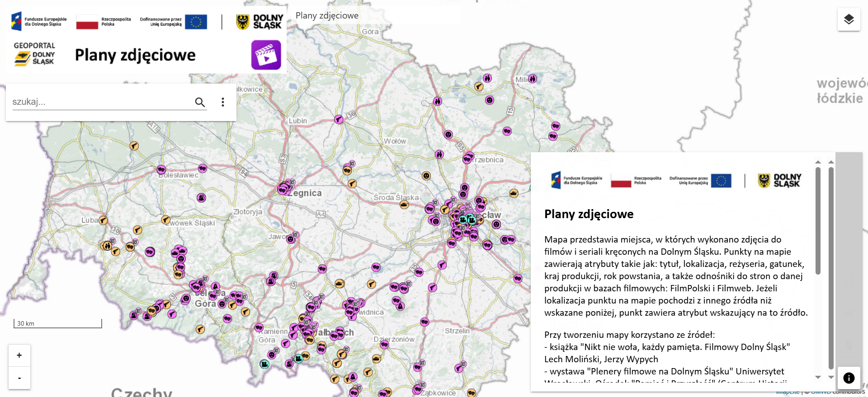
Task: Click the info button in bottom-right corner
Action: pos(849,378)
